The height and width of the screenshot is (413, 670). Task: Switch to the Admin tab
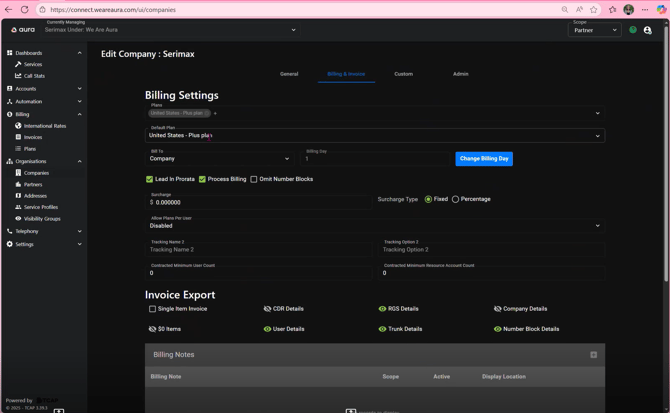461,74
